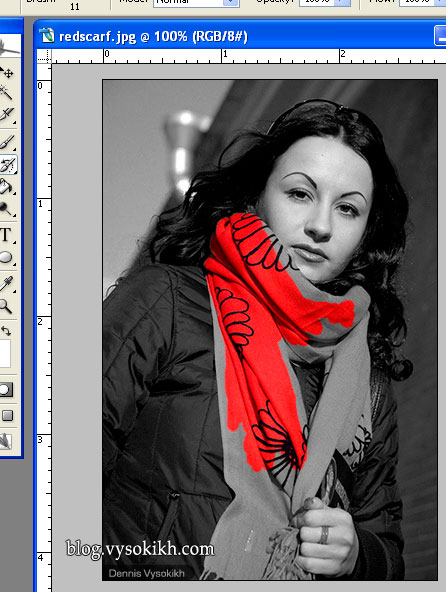The width and height of the screenshot is (446, 592).
Task: Open the white background color swatch
Action: pos(5,353)
